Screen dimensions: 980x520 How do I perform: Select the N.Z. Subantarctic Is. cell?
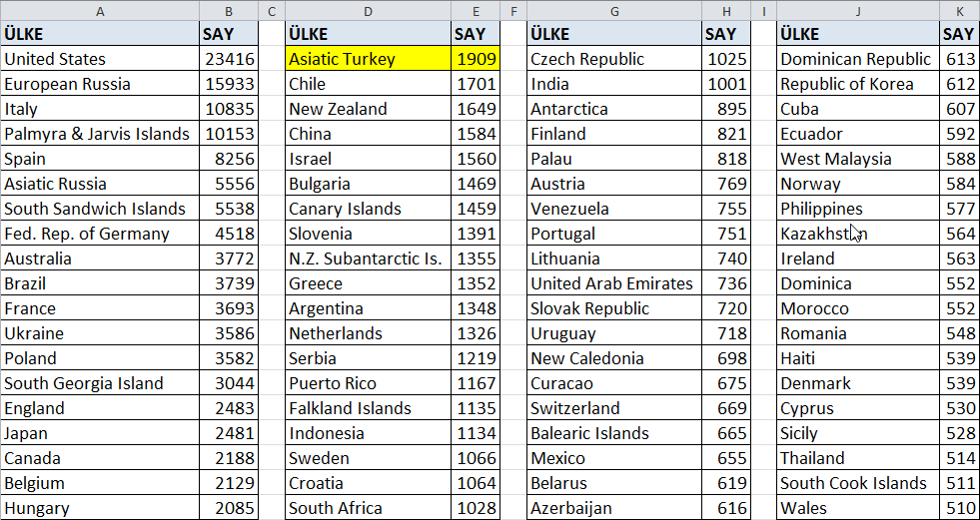click(x=369, y=259)
